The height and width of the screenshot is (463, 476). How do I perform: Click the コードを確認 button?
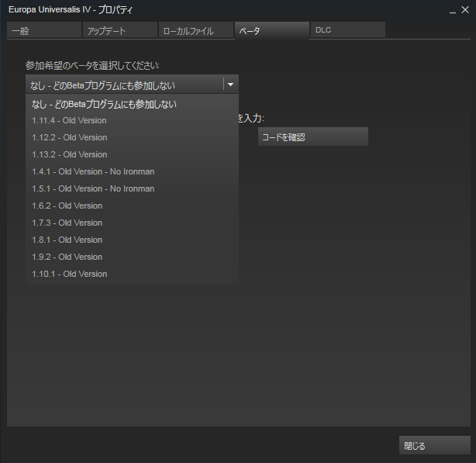(313, 137)
